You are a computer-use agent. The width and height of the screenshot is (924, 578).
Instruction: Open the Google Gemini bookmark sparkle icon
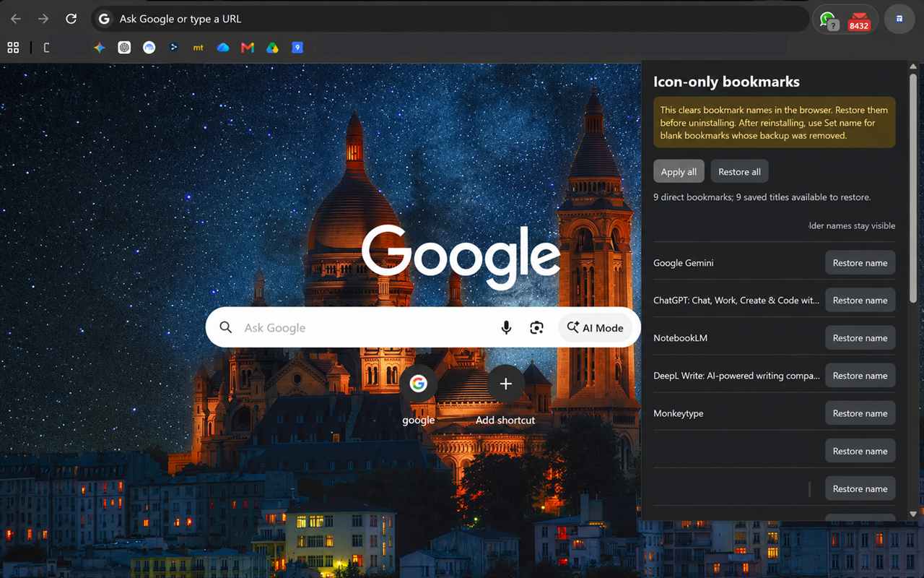click(100, 48)
